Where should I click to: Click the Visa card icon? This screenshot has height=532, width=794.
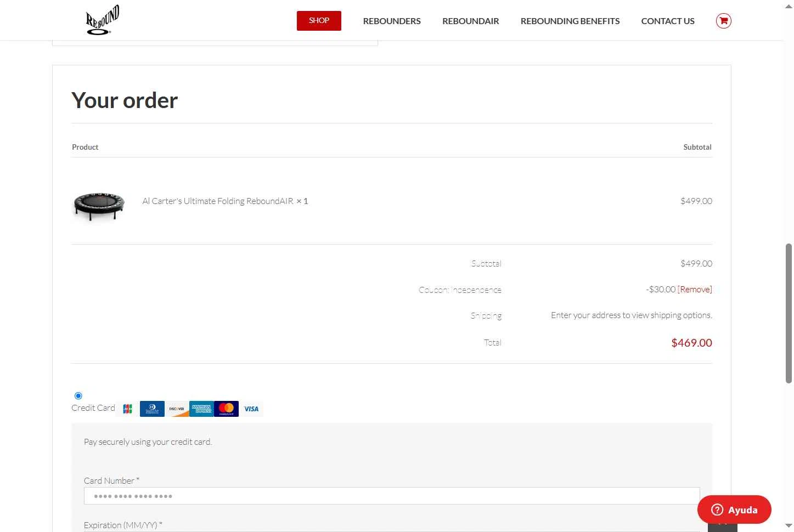[251, 409]
